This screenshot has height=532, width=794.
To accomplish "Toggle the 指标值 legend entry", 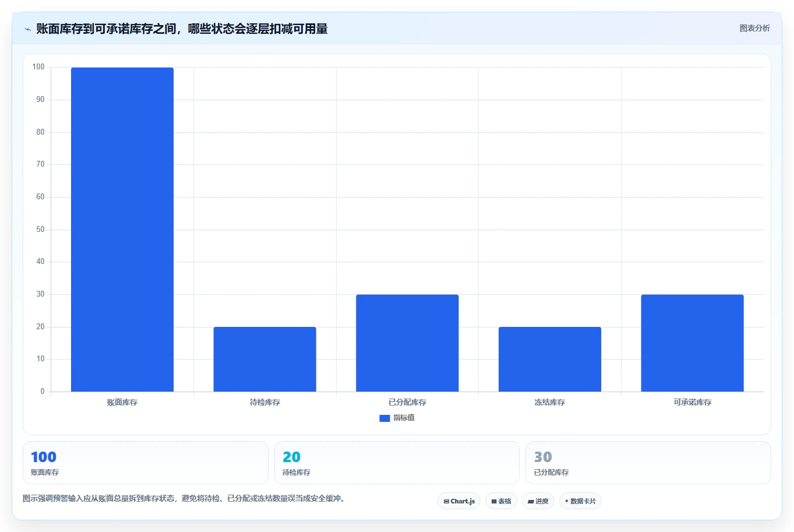I will point(397,418).
